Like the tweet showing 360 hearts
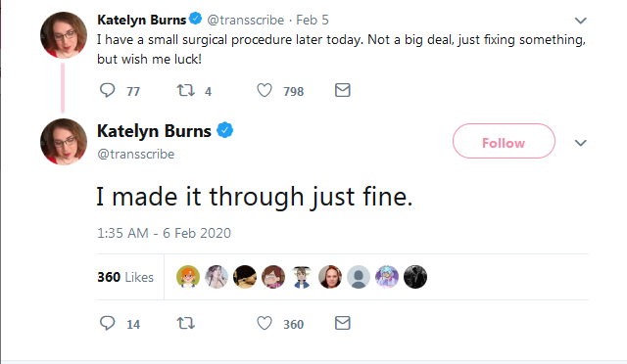Image resolution: width=627 pixels, height=364 pixels. (265, 323)
